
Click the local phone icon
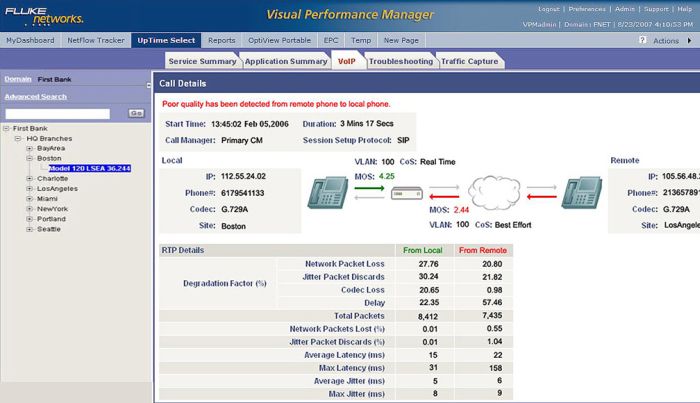(x=327, y=192)
